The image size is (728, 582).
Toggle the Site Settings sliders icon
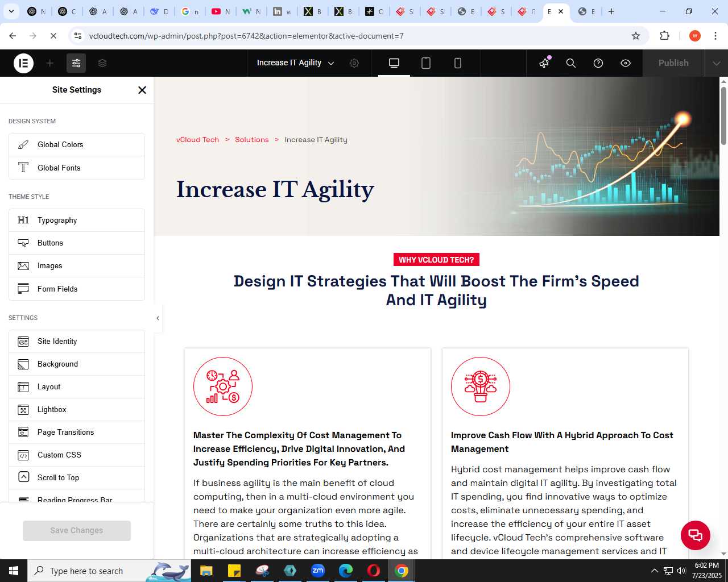76,63
